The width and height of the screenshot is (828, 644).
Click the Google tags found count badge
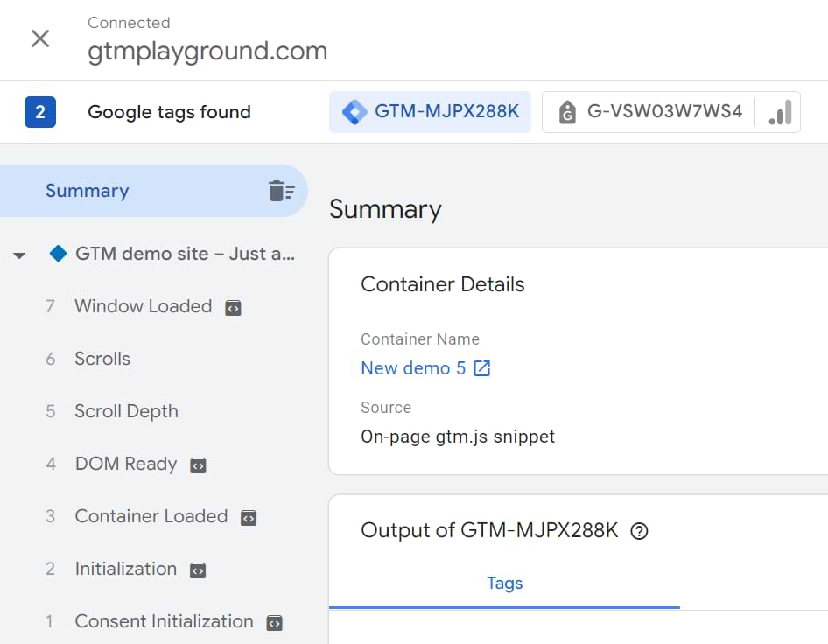click(x=40, y=112)
